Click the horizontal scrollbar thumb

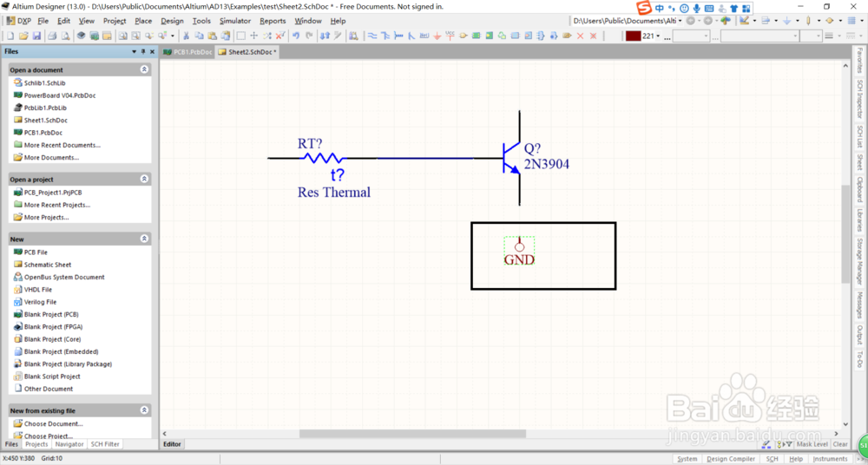412,434
